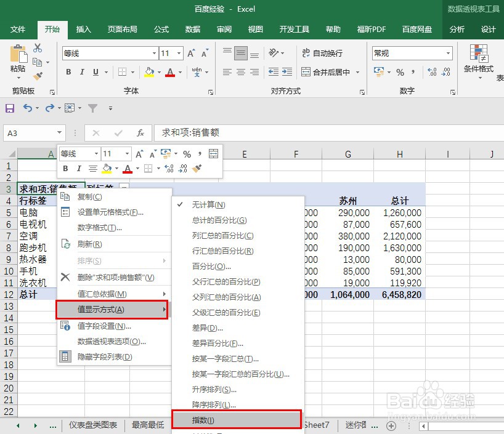Open the 公式 ribbon tab
Viewport: 504px width, 434px height.
coord(161,30)
